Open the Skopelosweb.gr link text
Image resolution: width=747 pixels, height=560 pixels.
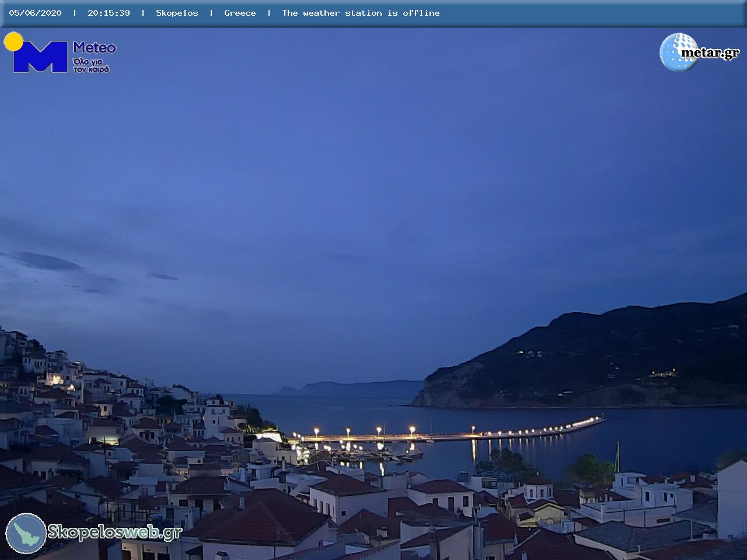click(114, 532)
